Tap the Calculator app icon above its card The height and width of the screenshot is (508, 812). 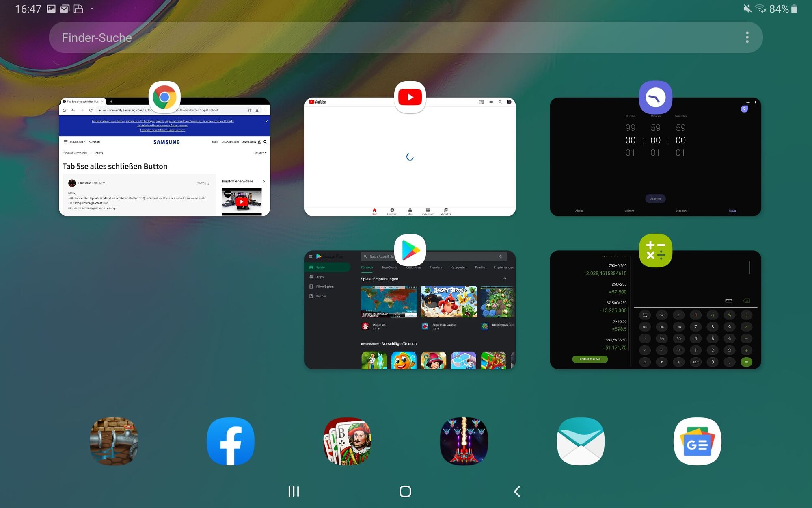655,250
